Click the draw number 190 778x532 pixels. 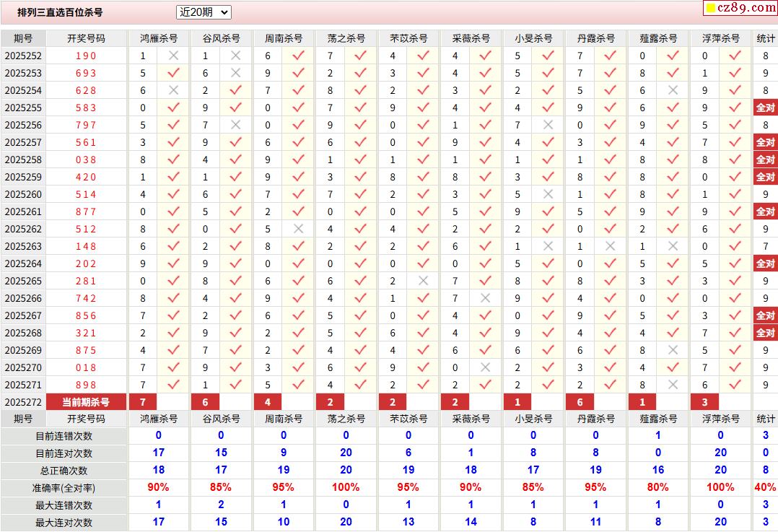pos(86,56)
